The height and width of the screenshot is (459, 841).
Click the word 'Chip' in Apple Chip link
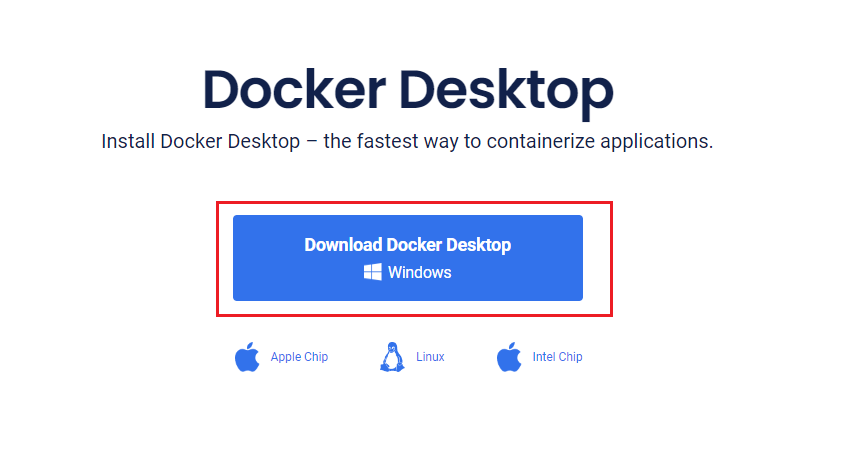pyautogui.click(x=316, y=357)
